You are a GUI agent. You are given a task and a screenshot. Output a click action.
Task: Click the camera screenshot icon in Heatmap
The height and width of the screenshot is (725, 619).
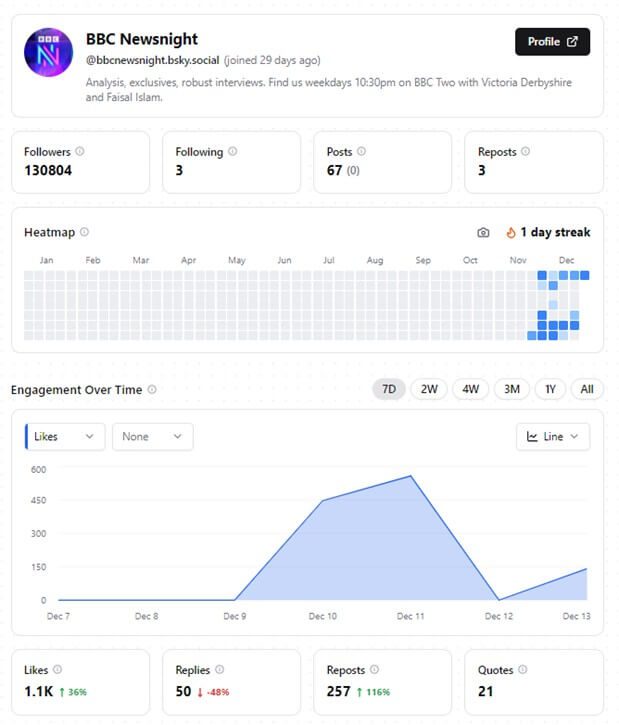pyautogui.click(x=483, y=233)
